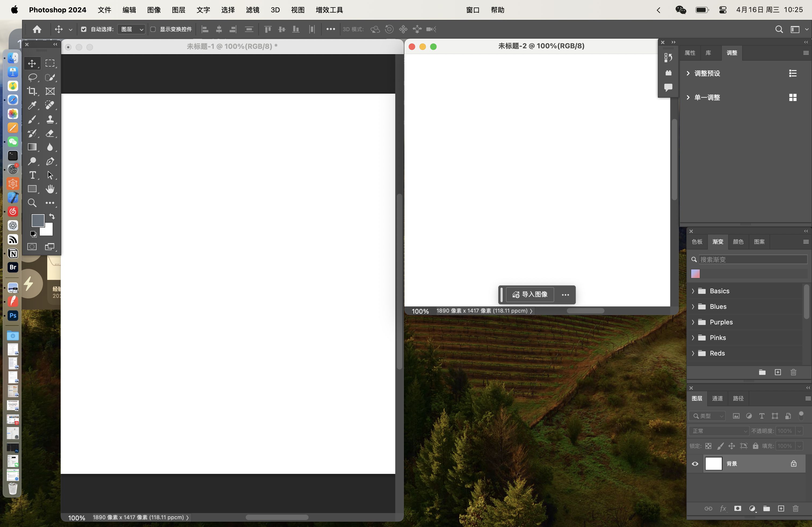Click the add layer mask icon

[737, 508]
